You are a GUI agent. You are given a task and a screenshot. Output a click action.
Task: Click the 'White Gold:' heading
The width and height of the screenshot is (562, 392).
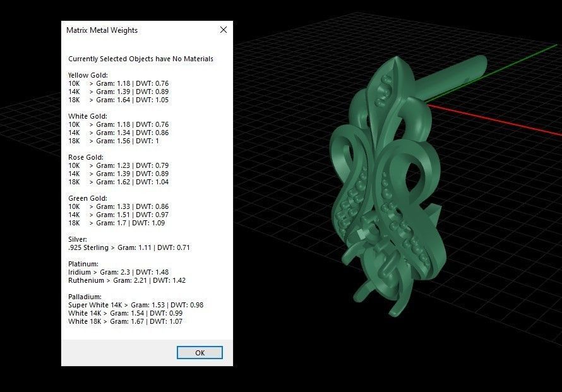click(x=87, y=116)
